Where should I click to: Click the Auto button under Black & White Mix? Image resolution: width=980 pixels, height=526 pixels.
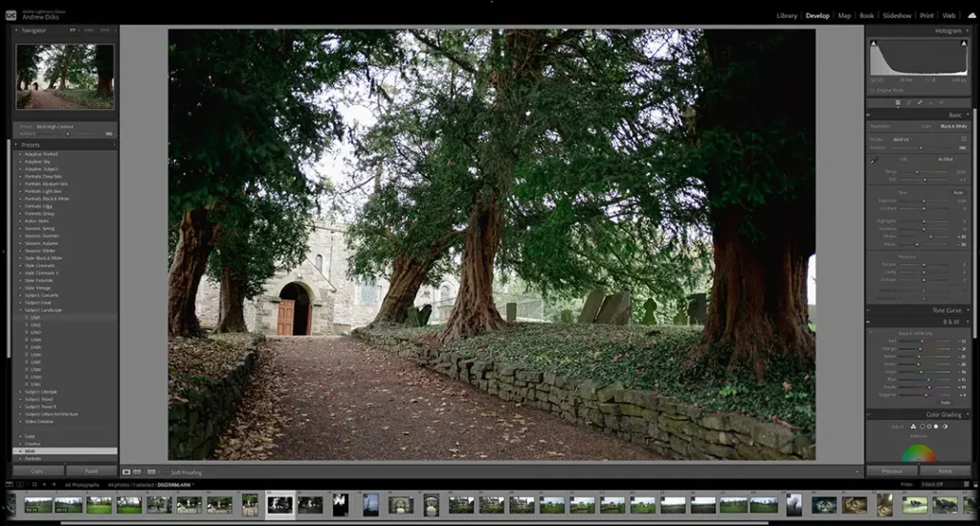[x=945, y=403]
